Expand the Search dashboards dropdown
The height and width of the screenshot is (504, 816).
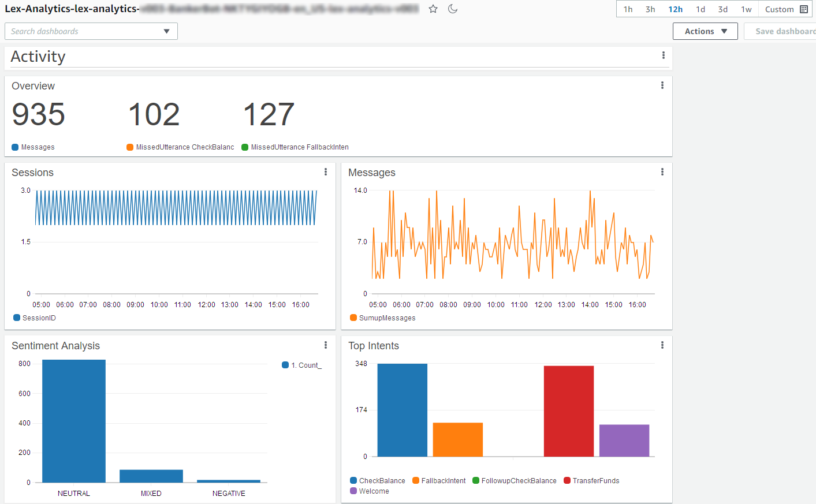pyautogui.click(x=166, y=31)
